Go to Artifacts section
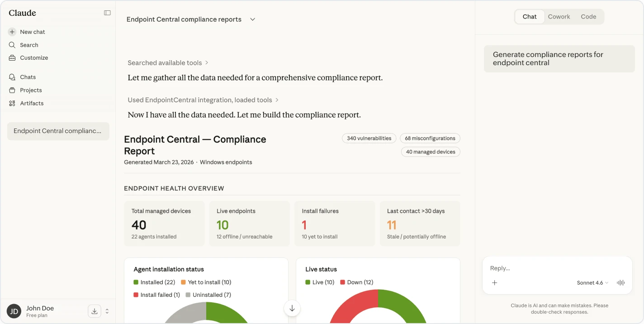The height and width of the screenshot is (324, 644). (32, 104)
